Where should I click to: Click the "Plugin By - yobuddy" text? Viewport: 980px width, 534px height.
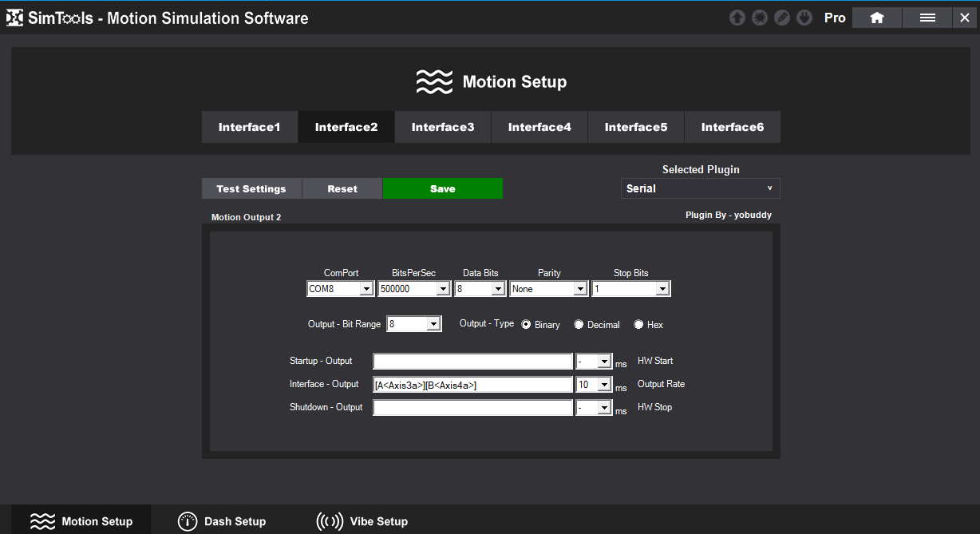(x=729, y=215)
